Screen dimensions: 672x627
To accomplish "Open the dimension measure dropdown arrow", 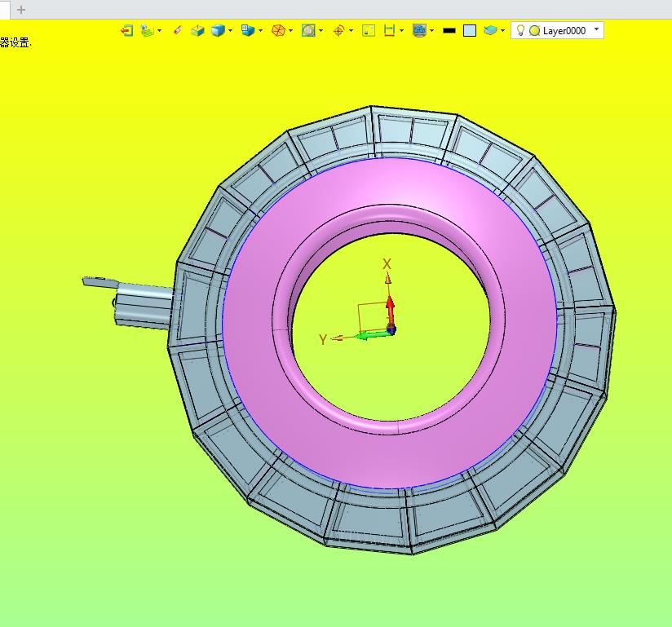I will tap(401, 31).
